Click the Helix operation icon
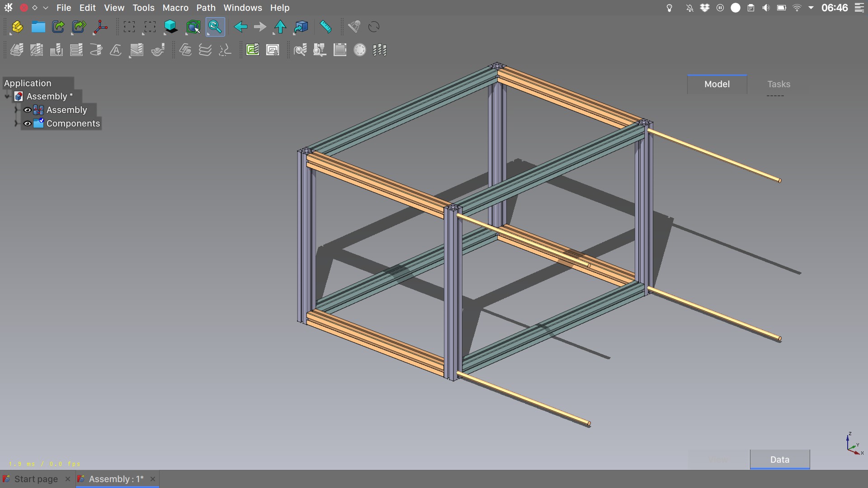This screenshot has width=868, height=488. click(95, 50)
